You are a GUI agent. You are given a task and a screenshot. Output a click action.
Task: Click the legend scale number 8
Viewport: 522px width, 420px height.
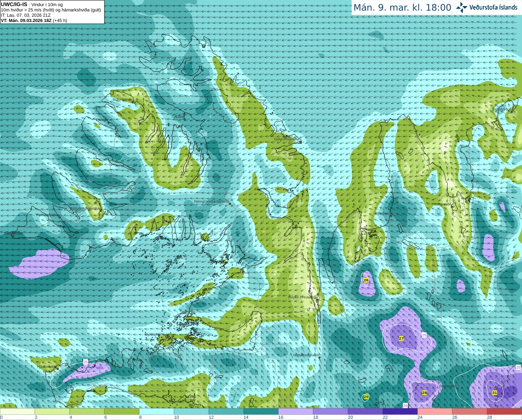click(x=140, y=417)
